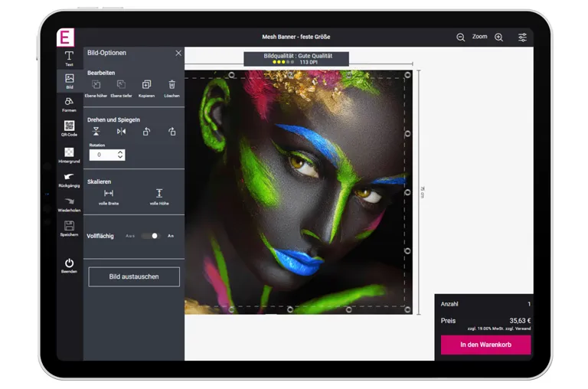Click the Bild austauschen button
The image size is (588, 389).
coord(134,276)
